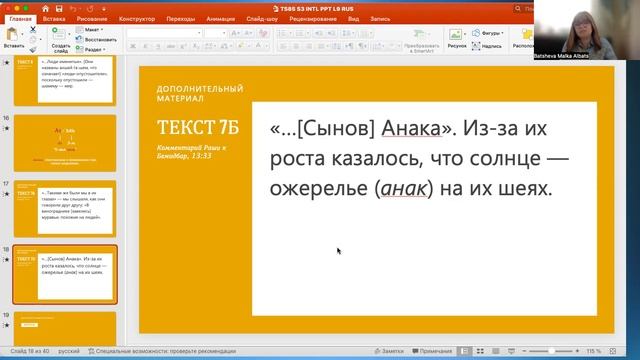The image size is (640, 360).
Task: Click accessibility check message in status bar
Action: pyautogui.click(x=162, y=351)
